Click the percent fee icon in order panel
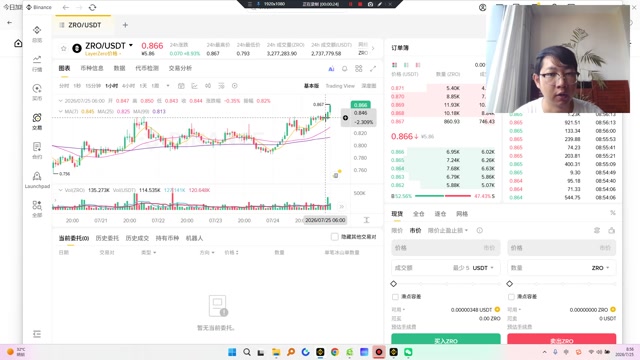640x360 pixels. [613, 213]
